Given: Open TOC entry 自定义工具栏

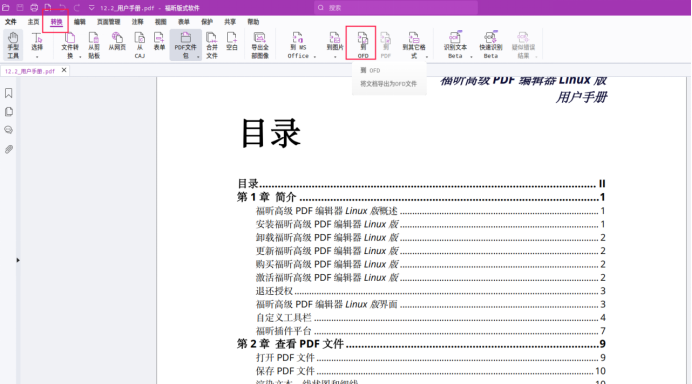Looking at the screenshot, I should tap(430, 318).
